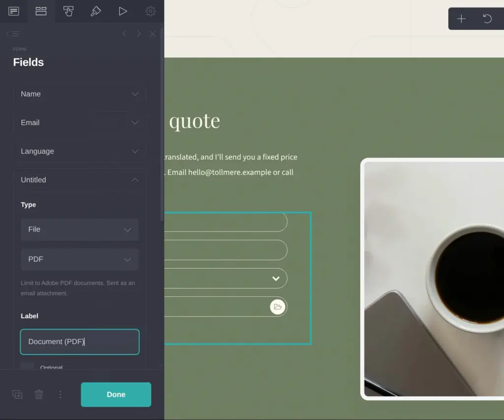Image resolution: width=504 pixels, height=420 pixels.
Task: Open the pointer interaction tab icon
Action: (x=68, y=11)
